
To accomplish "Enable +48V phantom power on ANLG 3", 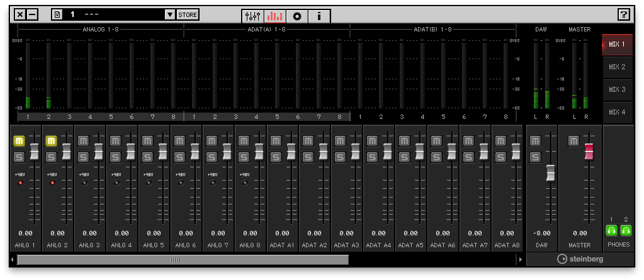I will click(x=84, y=182).
